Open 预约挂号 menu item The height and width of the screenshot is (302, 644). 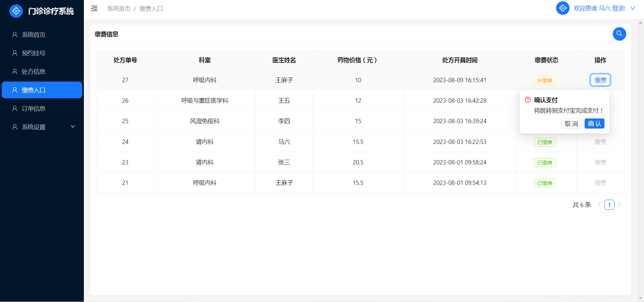pos(42,53)
